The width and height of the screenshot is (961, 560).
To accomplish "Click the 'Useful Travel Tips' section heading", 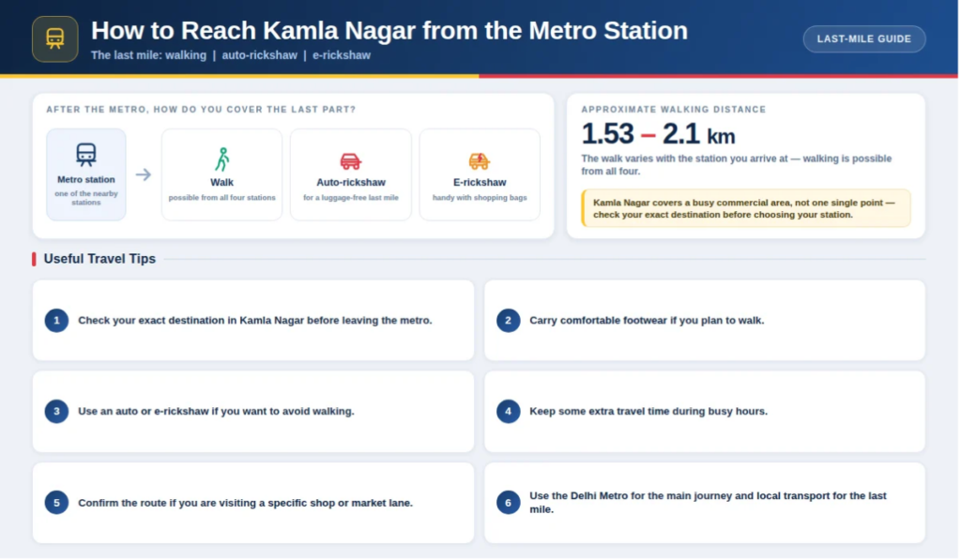I will [x=99, y=259].
